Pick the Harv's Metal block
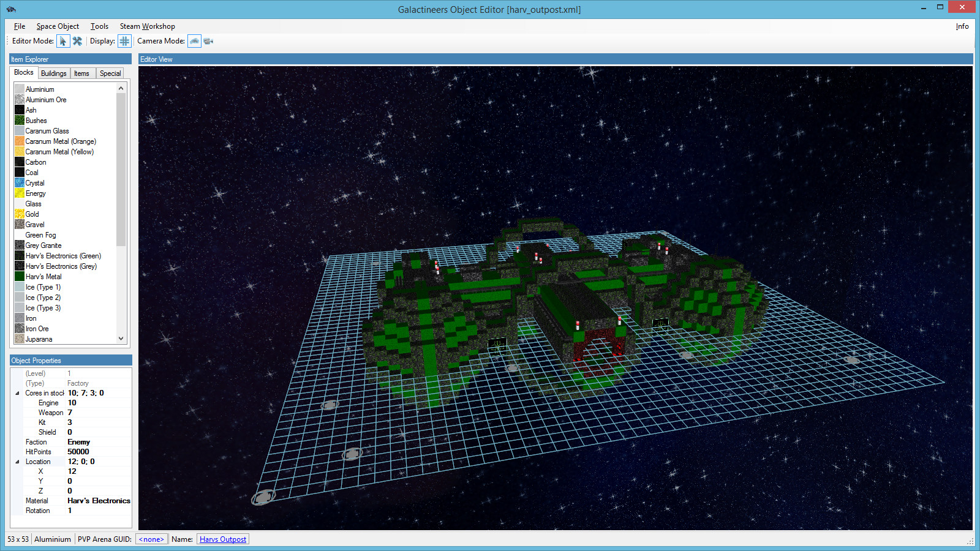The image size is (980, 551). pos(42,276)
